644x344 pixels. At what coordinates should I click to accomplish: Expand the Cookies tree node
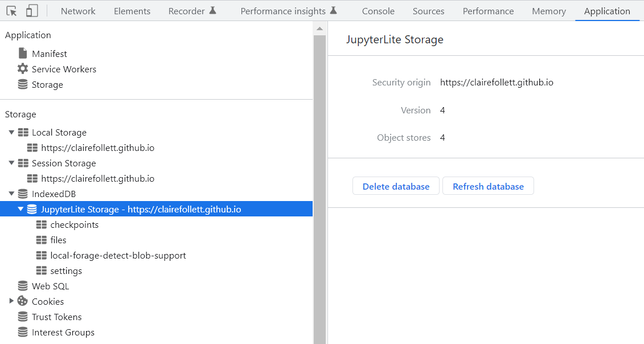pos(11,301)
